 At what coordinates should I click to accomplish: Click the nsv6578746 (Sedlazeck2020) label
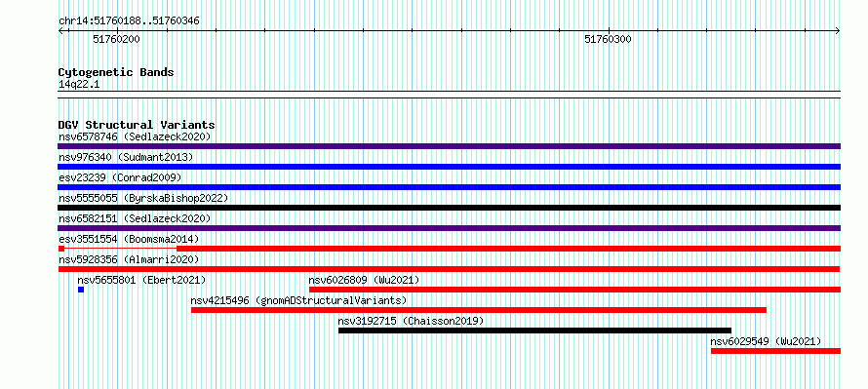click(135, 136)
